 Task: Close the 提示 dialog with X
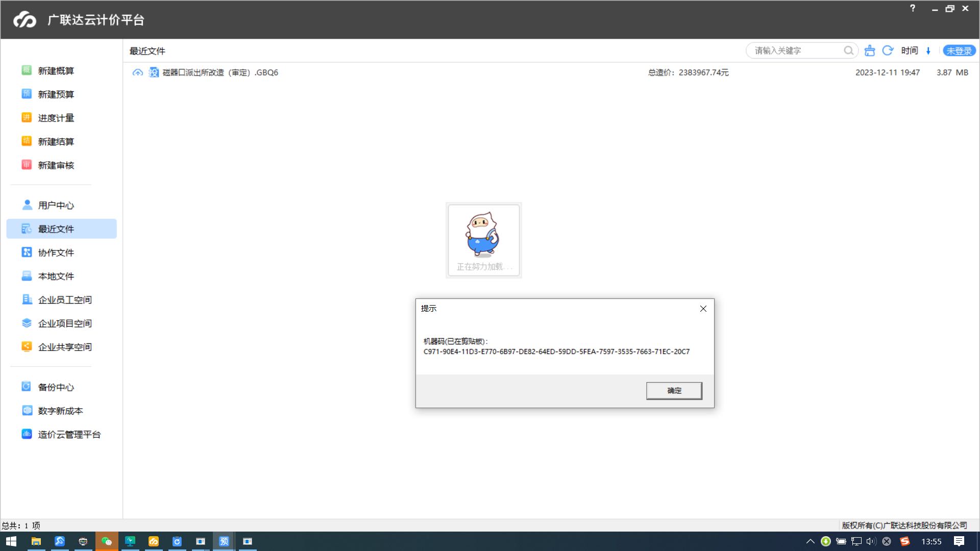pyautogui.click(x=703, y=309)
